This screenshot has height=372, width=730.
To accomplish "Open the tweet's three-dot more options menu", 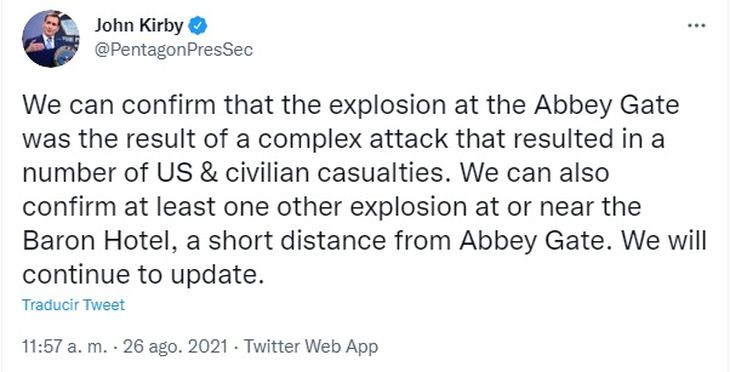I will coord(696,26).
